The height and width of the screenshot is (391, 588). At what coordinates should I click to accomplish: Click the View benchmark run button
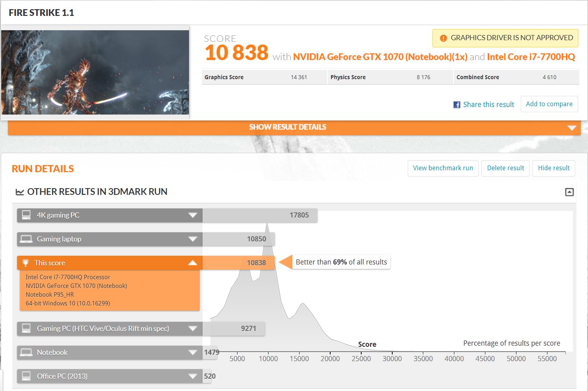tap(443, 168)
